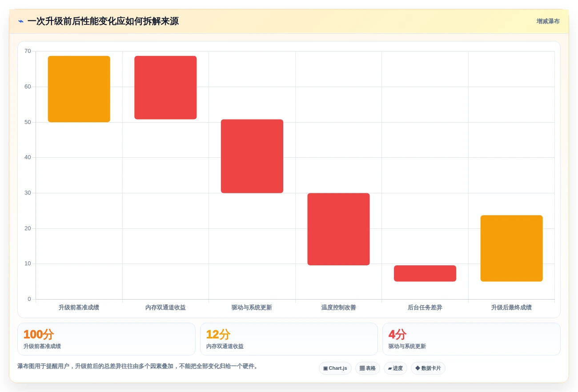Click the 驱动与系统更新 axis label
This screenshot has height=392, width=578.
coord(252,308)
